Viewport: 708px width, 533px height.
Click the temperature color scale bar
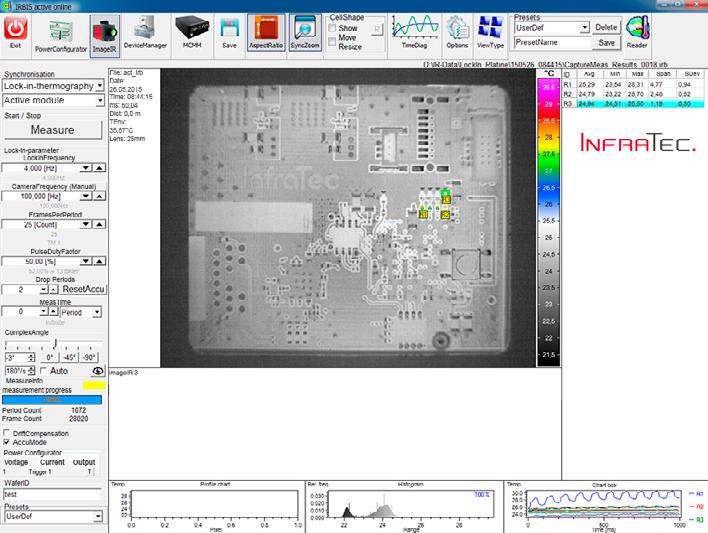(x=548, y=221)
